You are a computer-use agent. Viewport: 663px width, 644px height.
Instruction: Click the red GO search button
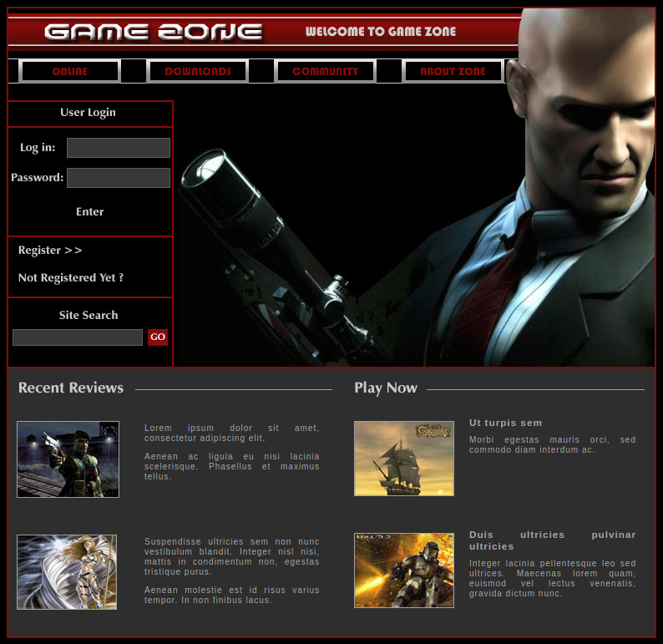(x=158, y=337)
